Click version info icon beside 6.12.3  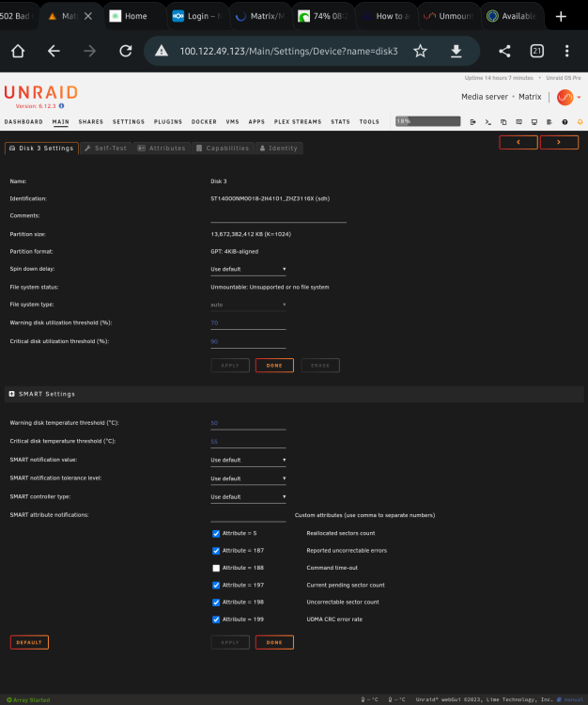point(62,106)
